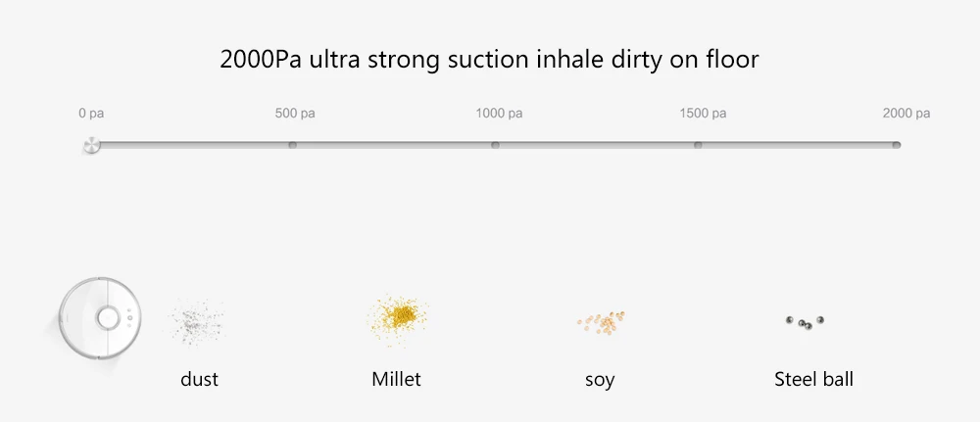Click the robot vacuum cleaner image

point(100,318)
